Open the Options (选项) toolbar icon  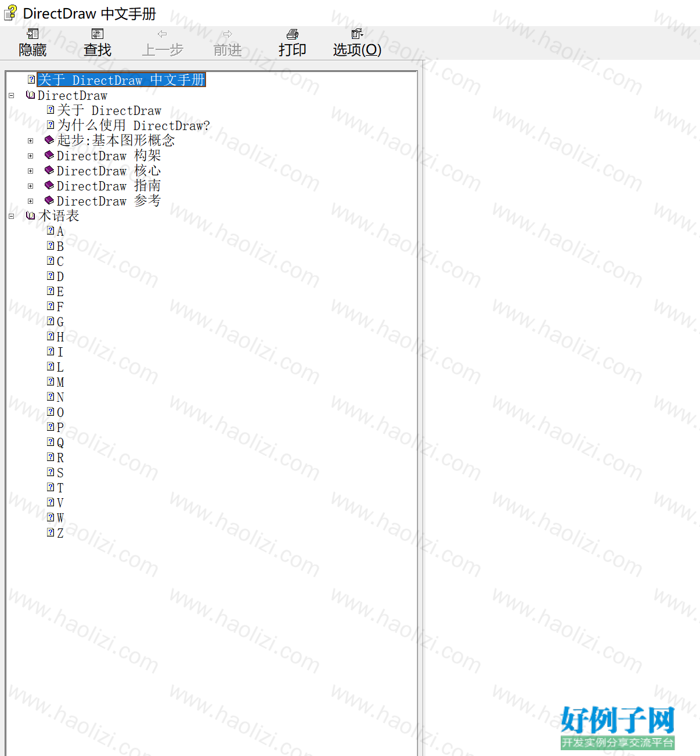357,34
